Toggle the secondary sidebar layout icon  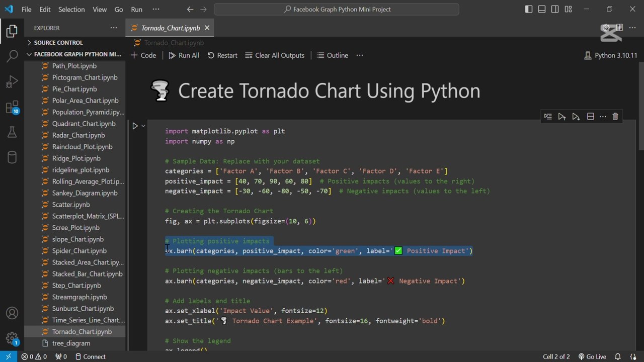[x=555, y=9]
